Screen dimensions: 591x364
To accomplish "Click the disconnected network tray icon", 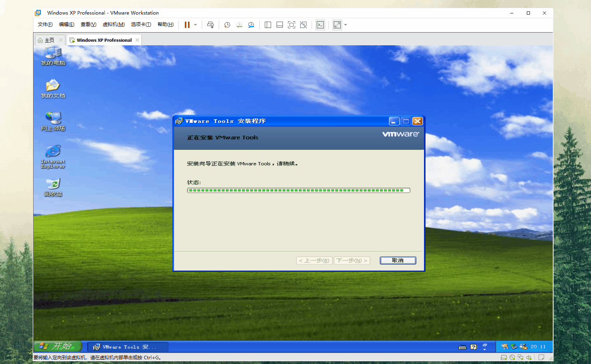I will pos(523,347).
